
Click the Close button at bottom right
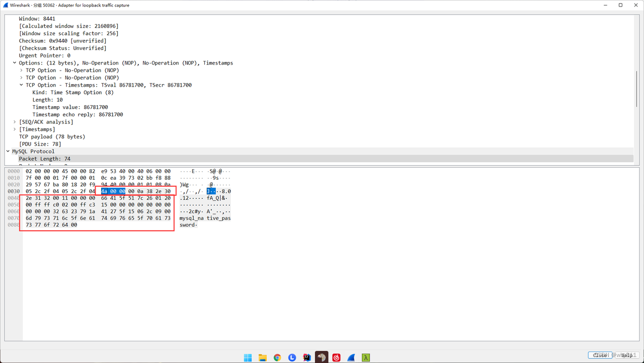point(600,355)
